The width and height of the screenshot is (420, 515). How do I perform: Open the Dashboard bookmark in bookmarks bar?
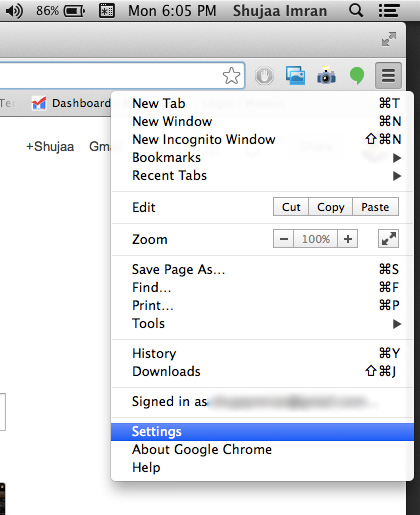tap(71, 103)
